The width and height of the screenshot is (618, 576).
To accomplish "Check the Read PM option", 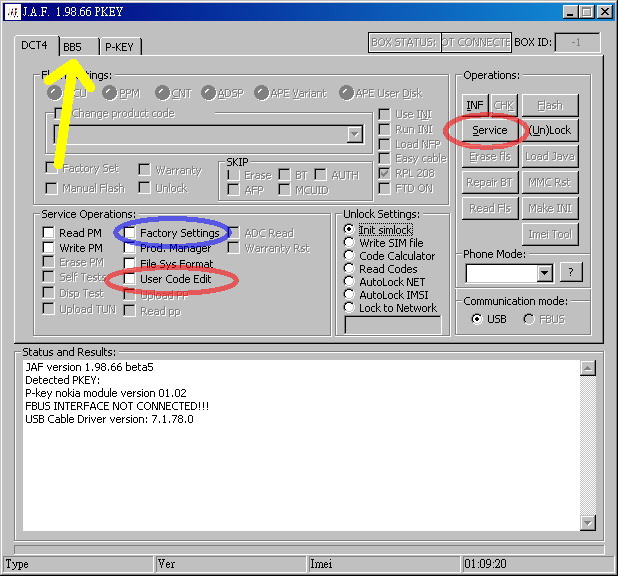I will 49,233.
